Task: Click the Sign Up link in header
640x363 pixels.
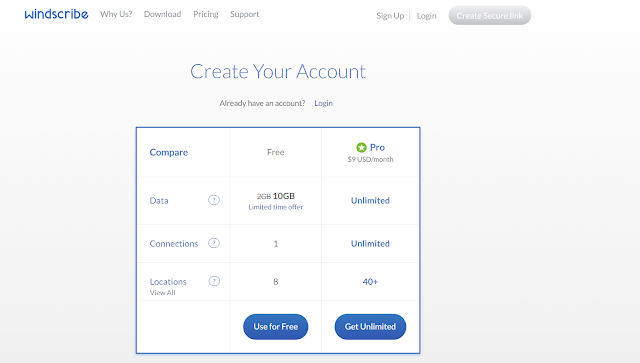Action: (390, 16)
